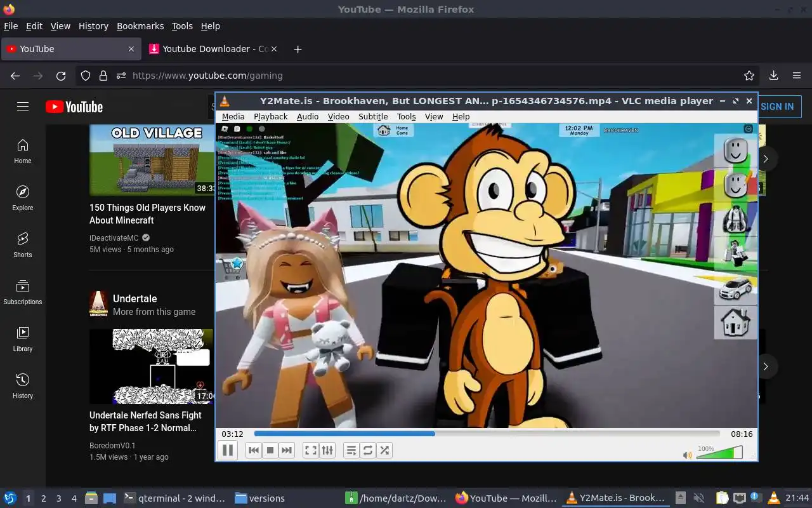
Task: Stop VLC playback
Action: tap(270, 450)
